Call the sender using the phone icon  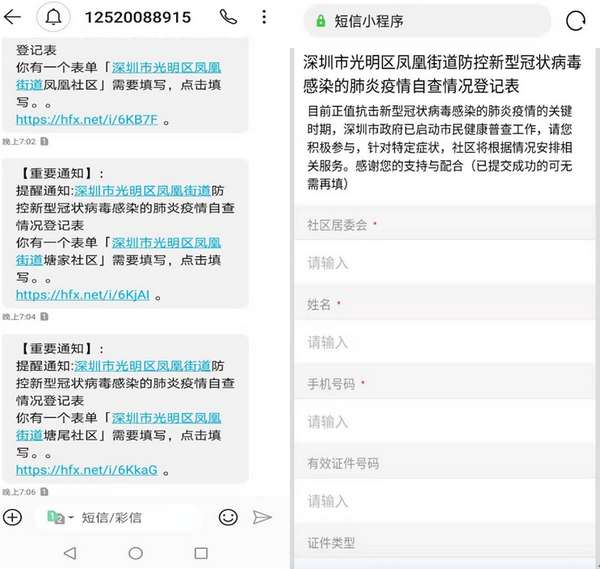(x=228, y=17)
